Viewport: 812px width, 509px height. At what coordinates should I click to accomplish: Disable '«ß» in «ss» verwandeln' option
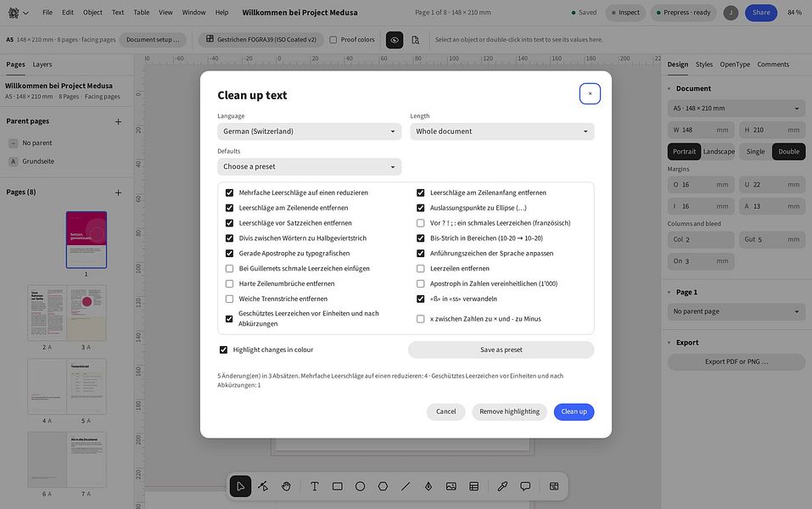[x=421, y=299]
